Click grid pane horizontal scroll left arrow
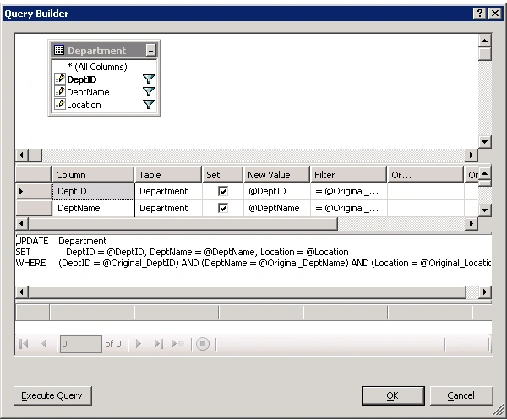 click(x=22, y=223)
